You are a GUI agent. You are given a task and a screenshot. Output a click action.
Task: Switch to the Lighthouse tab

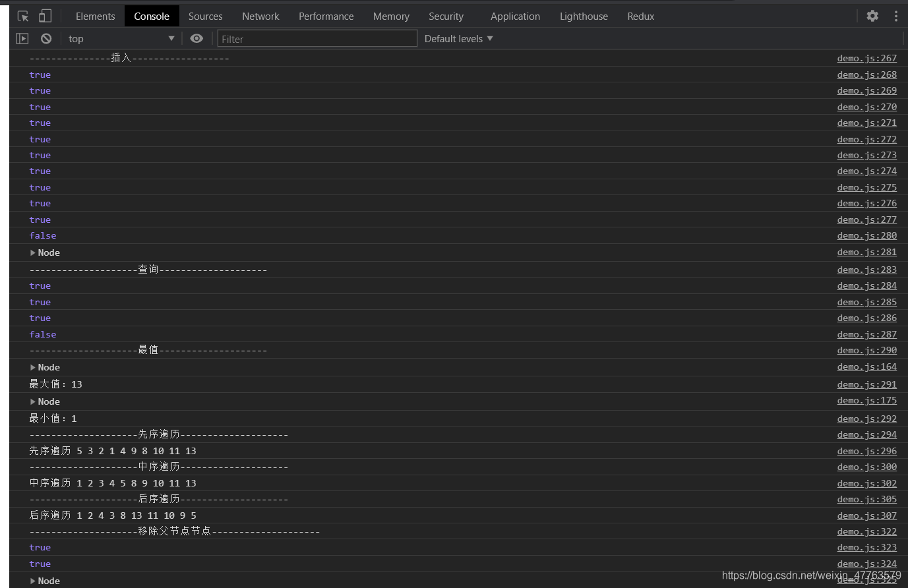pyautogui.click(x=584, y=16)
